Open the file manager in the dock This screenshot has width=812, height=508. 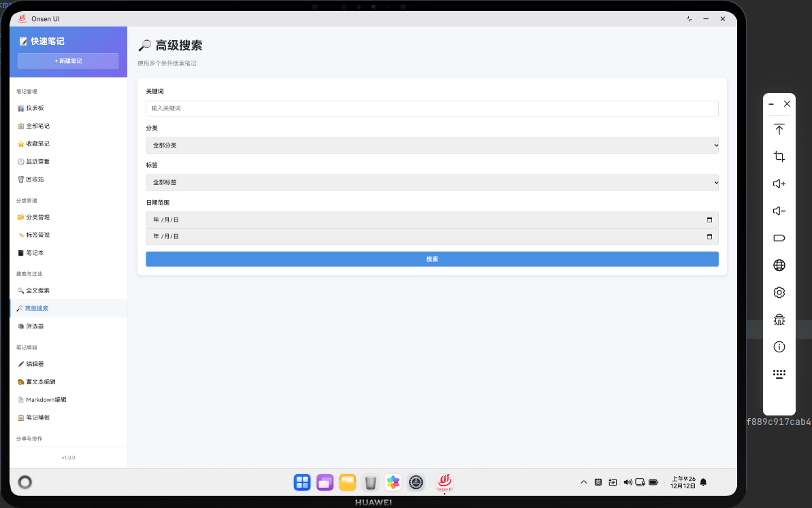pyautogui.click(x=348, y=482)
